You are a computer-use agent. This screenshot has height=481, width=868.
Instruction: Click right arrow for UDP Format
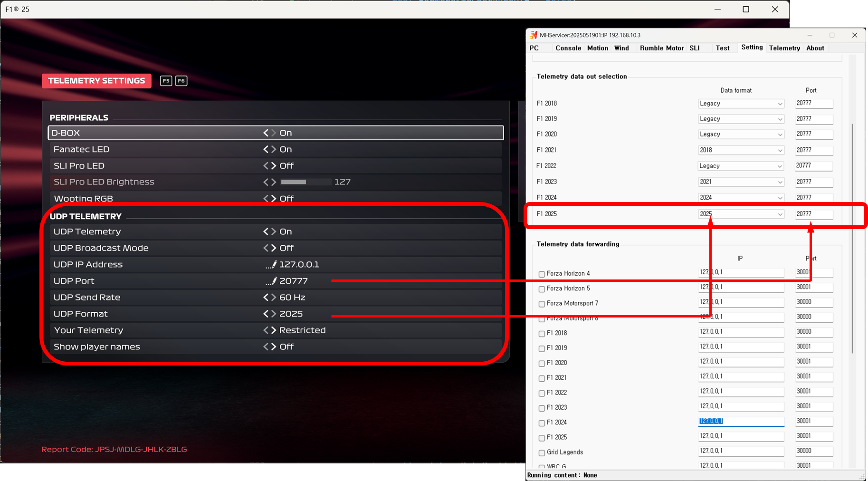[274, 314]
